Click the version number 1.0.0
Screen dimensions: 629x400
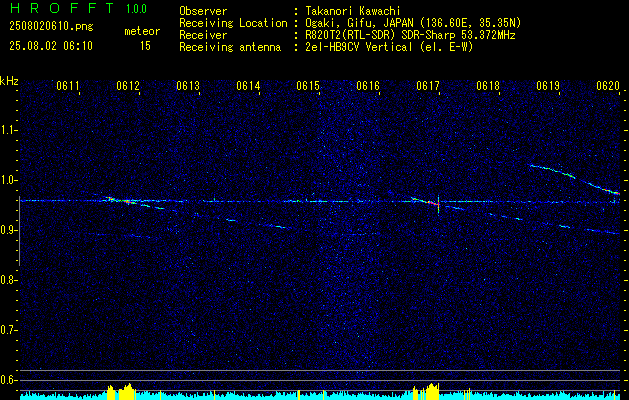136,9
